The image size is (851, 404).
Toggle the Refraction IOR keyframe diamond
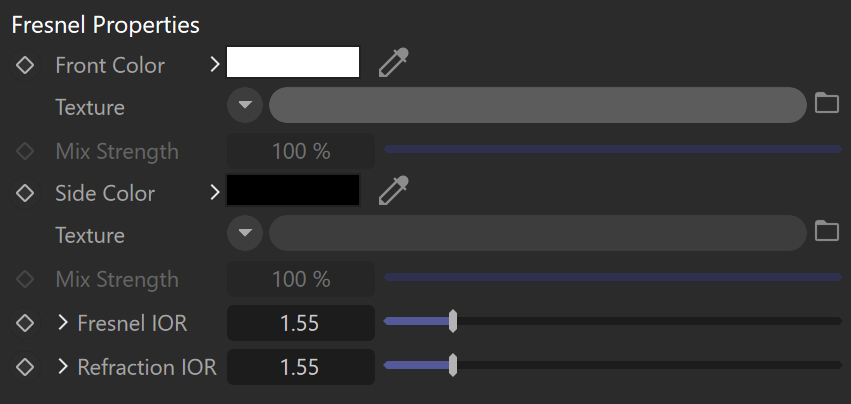[x=25, y=367]
